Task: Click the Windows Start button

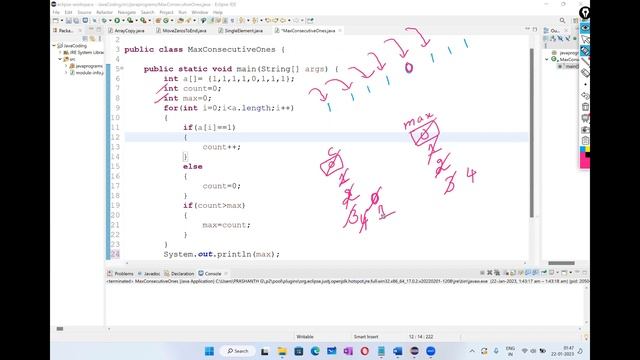Action: (x=209, y=351)
